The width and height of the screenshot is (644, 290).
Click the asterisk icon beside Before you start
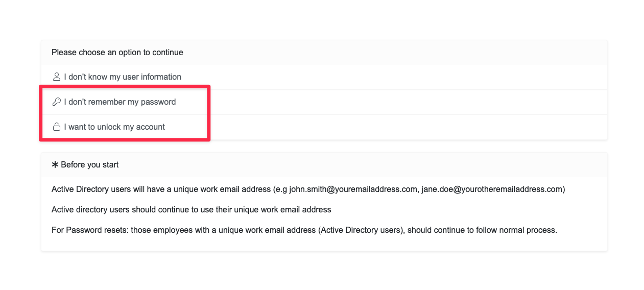[55, 164]
